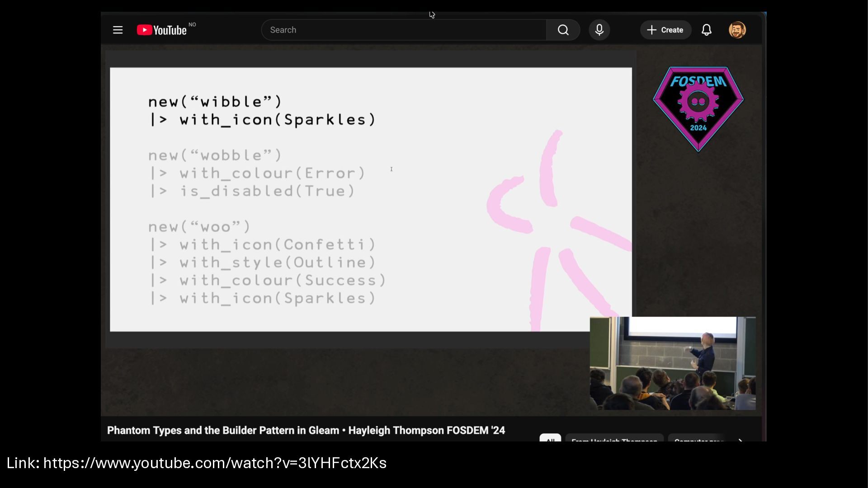Click the YouTube logo home link

pos(162,30)
